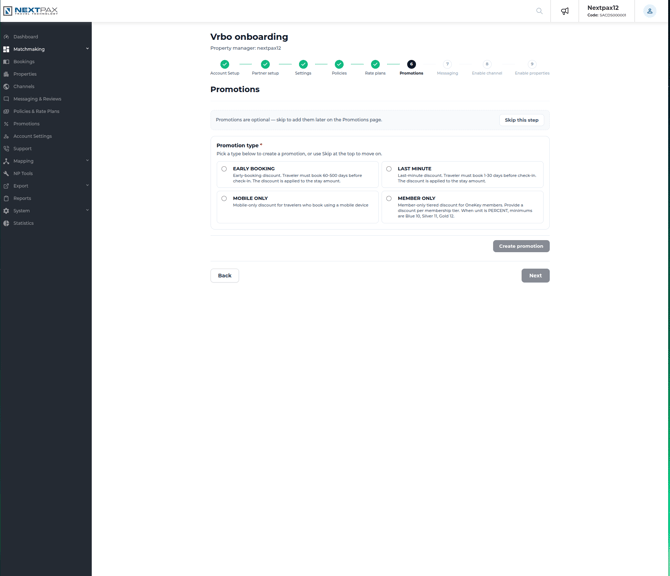670x576 pixels.
Task: Click the Properties sidebar icon
Action: [6, 74]
